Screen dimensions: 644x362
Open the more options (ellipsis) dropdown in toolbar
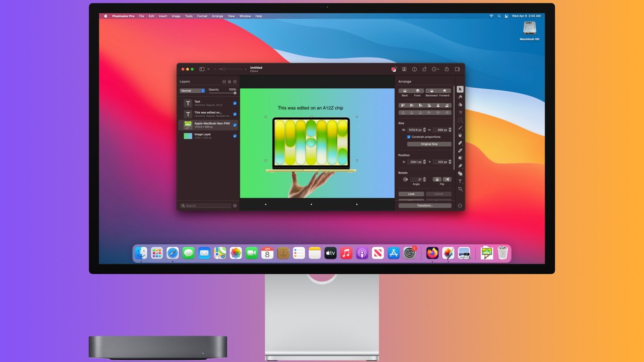(x=435, y=69)
